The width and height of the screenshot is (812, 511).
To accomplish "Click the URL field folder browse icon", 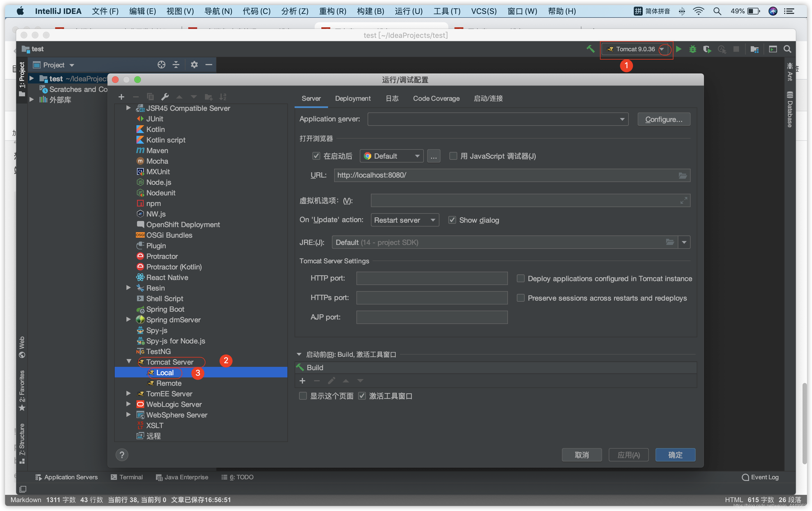I will pos(683,176).
